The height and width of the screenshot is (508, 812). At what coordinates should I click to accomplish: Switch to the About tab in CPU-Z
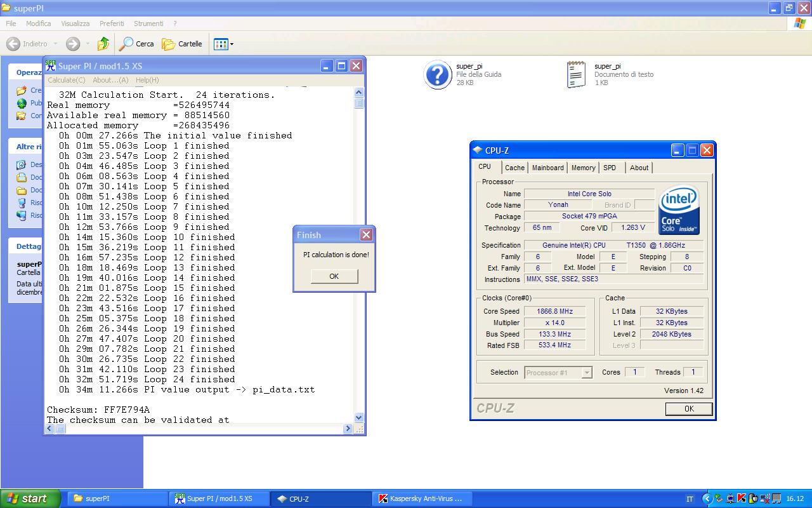[x=639, y=168]
